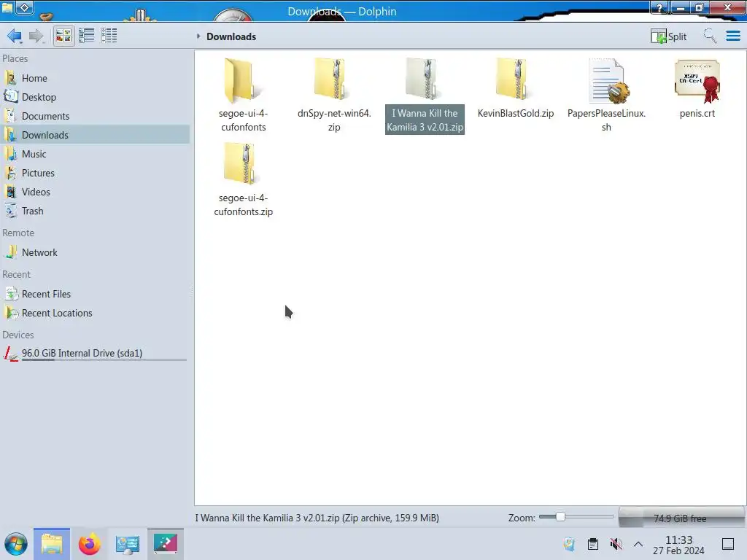This screenshot has height=560, width=747.
Task: Click status bar text about selected zip
Action: tap(317, 518)
